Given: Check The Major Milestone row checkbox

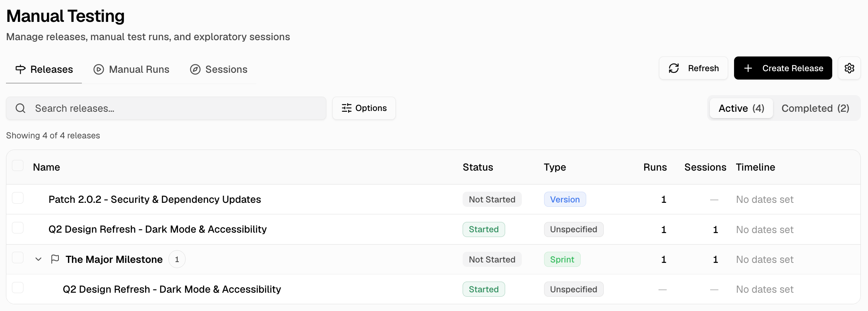Looking at the screenshot, I should (18, 258).
